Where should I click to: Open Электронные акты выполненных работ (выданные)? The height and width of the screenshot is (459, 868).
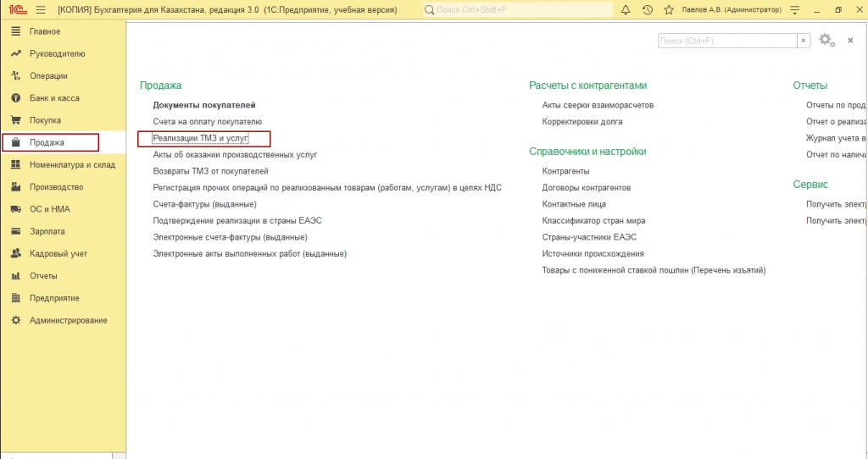(x=250, y=254)
